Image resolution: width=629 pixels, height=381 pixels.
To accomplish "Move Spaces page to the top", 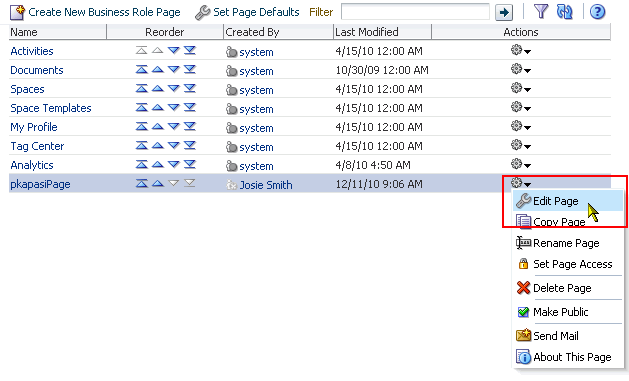I will point(141,88).
